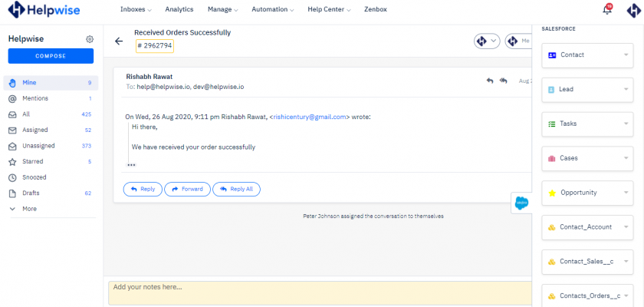Open the Inboxes menu

point(136,10)
